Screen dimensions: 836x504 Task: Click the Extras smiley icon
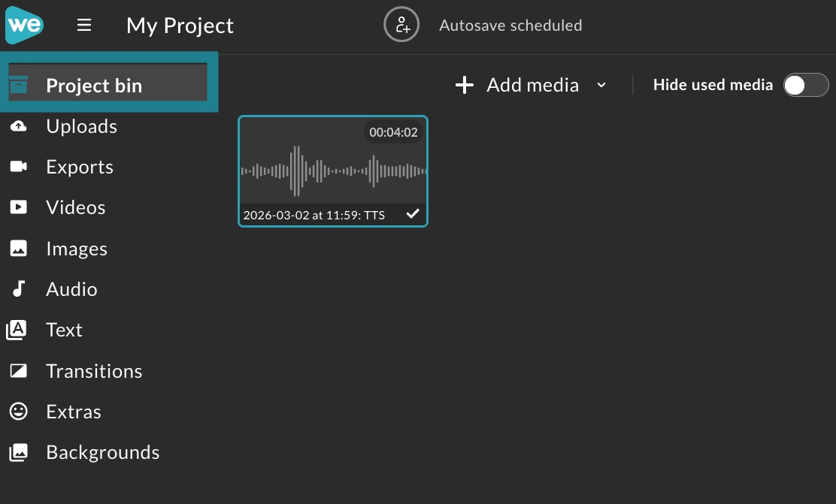tap(19, 412)
